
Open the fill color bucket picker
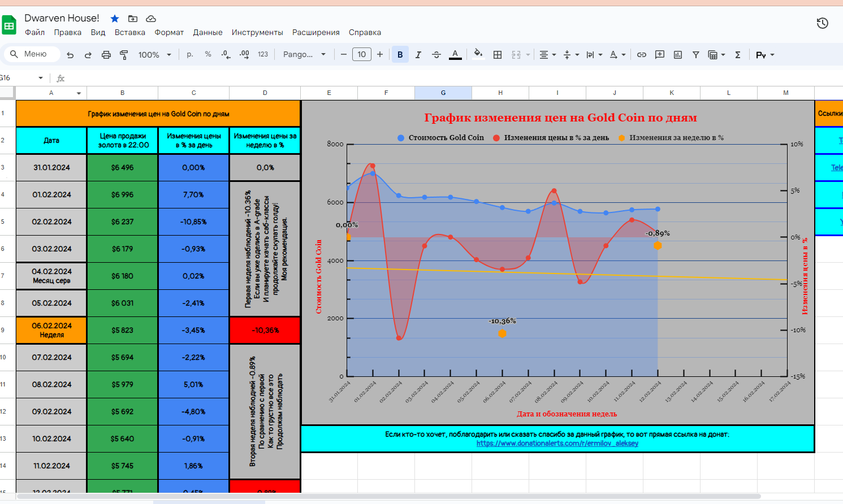[x=478, y=55]
